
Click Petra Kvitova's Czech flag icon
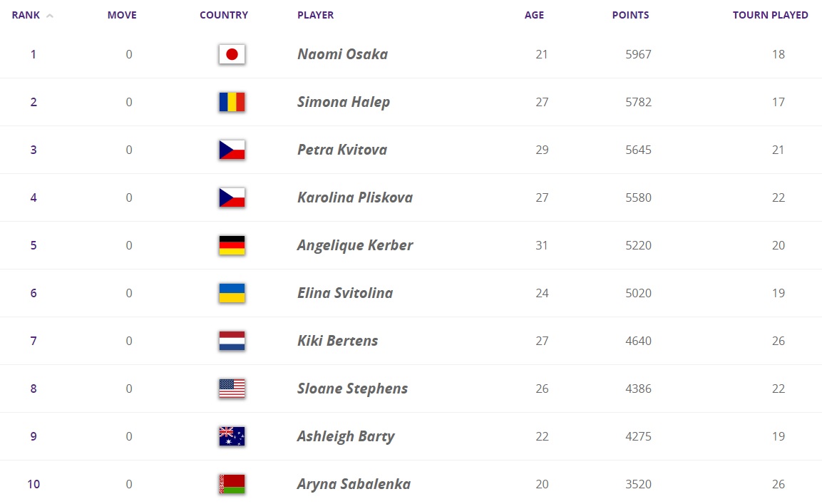pos(232,150)
